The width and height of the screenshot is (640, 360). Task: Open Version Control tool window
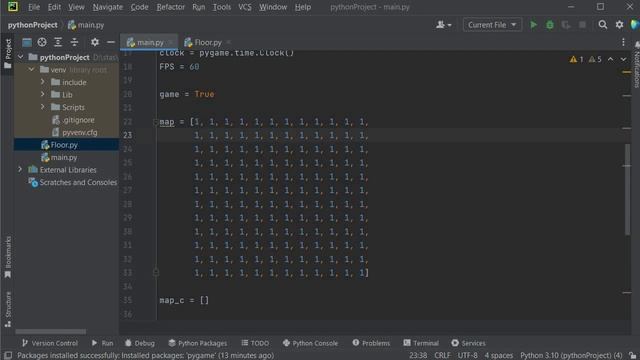click(49, 343)
